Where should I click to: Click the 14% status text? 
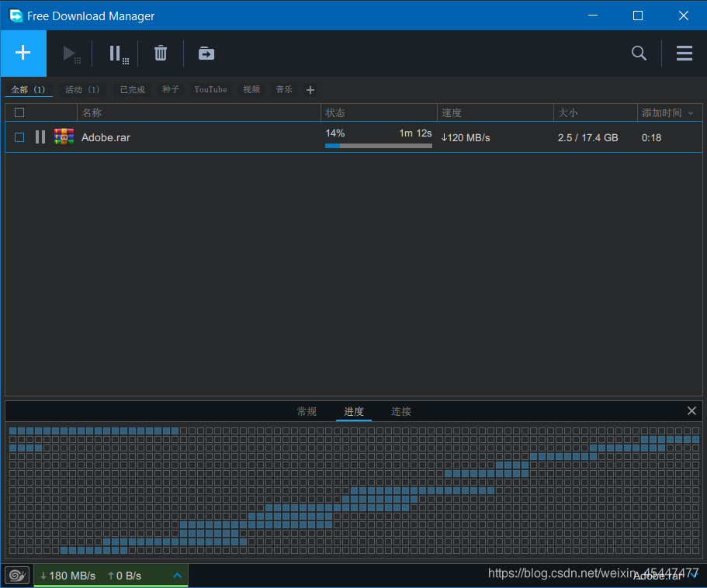click(335, 133)
